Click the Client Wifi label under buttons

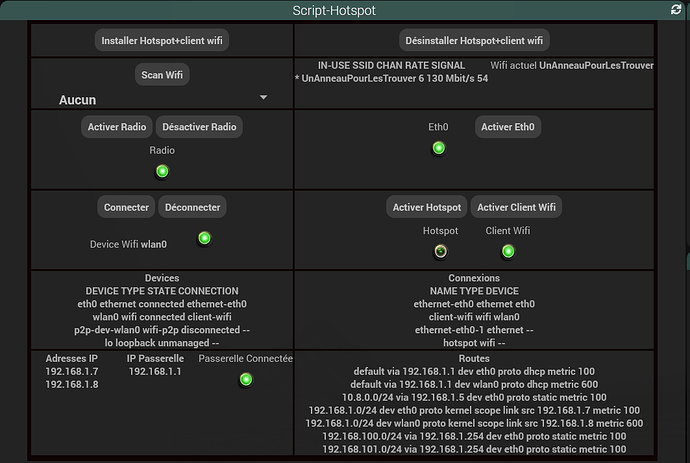tap(508, 231)
